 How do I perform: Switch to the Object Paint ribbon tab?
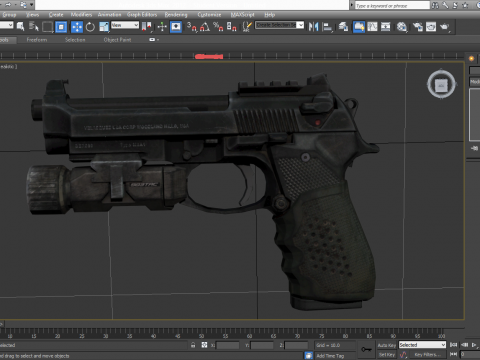(117, 40)
